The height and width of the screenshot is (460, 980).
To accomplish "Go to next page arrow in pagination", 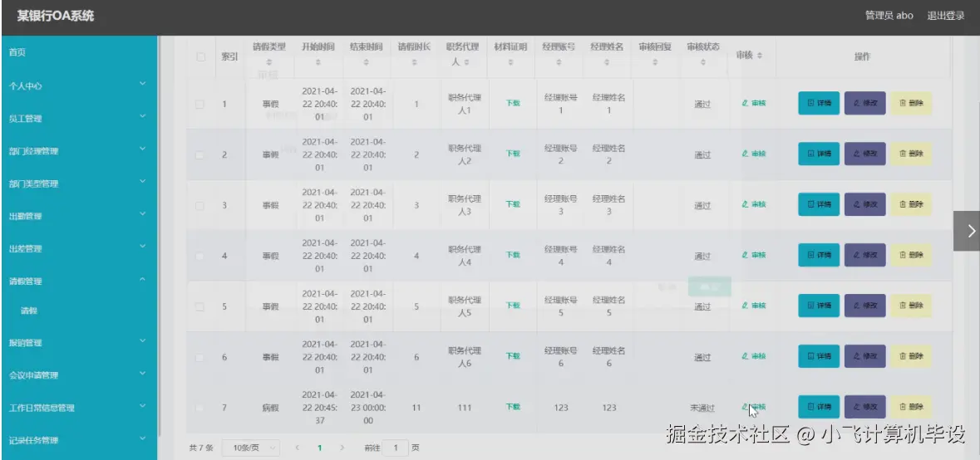I will [x=342, y=448].
